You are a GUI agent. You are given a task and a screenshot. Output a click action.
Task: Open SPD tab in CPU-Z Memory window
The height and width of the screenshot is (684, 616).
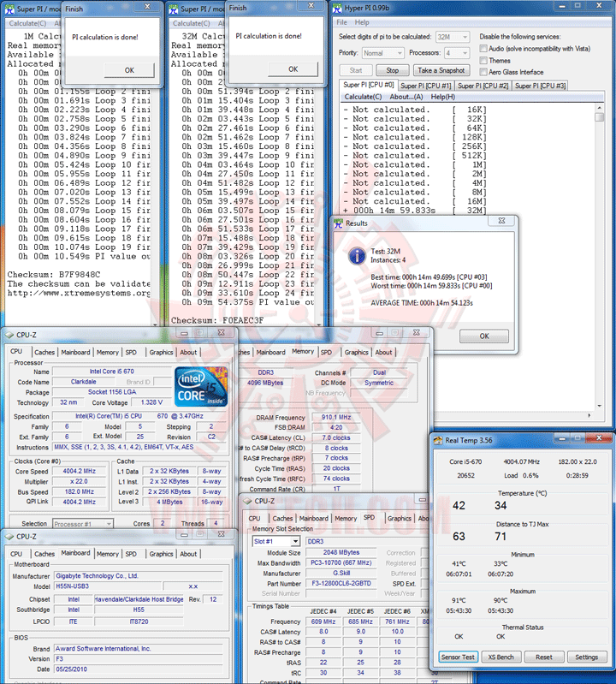coord(326,353)
